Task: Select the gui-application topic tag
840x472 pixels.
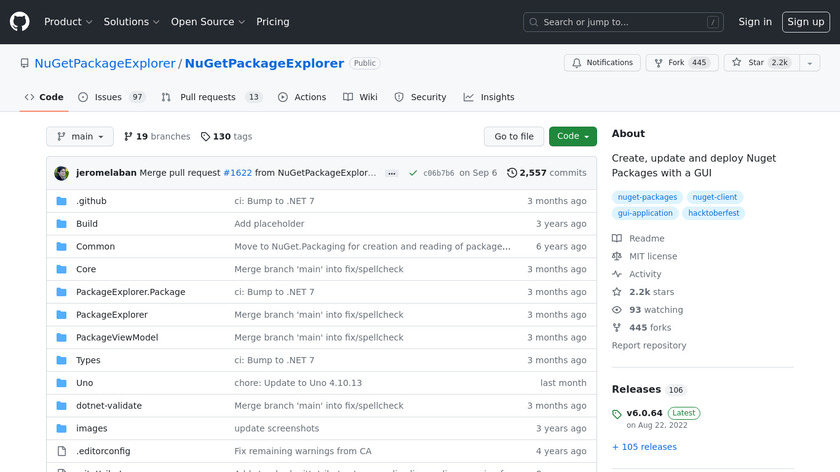Action: tap(645, 213)
